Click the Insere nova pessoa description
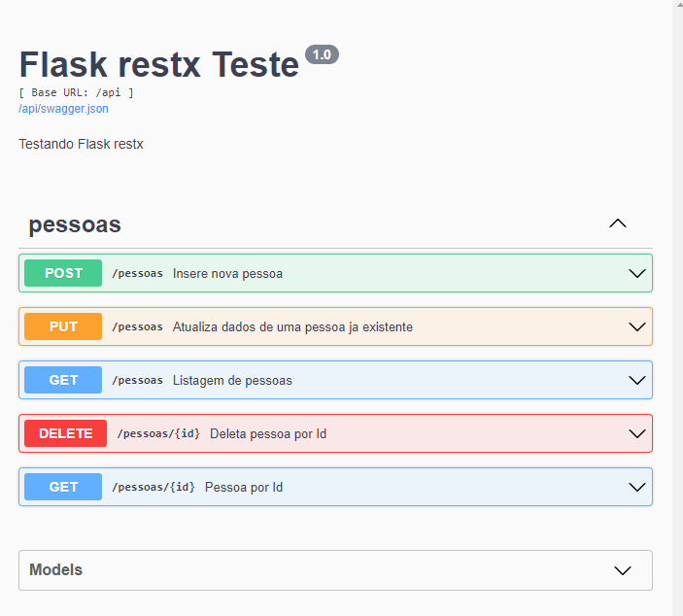The width and height of the screenshot is (683, 616). click(x=227, y=273)
